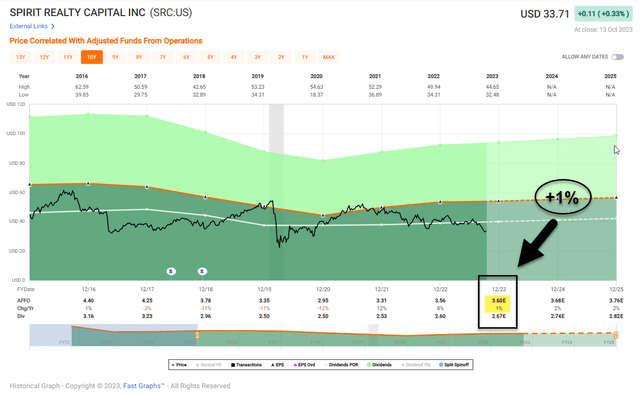Click the SRC:US ticker symbol
The image size is (640, 395).
click(x=171, y=13)
